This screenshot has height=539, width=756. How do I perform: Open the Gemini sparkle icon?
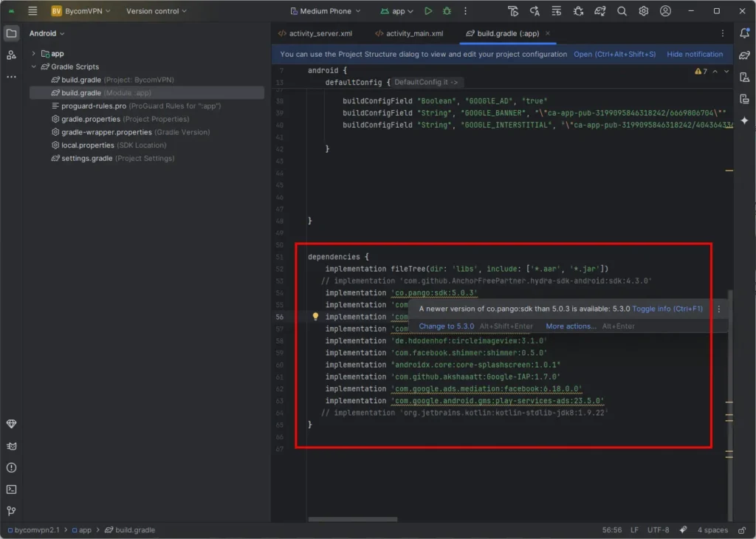(744, 120)
